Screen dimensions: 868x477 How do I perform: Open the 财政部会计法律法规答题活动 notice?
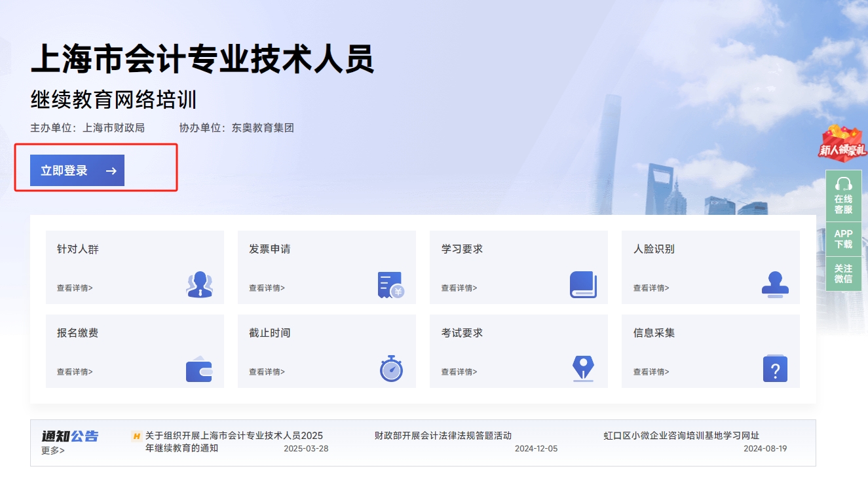(443, 435)
